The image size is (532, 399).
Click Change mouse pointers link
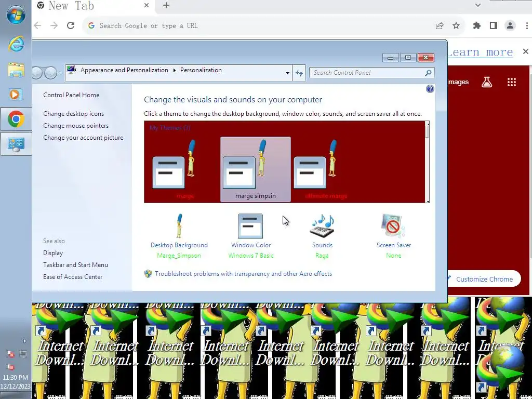click(x=76, y=126)
